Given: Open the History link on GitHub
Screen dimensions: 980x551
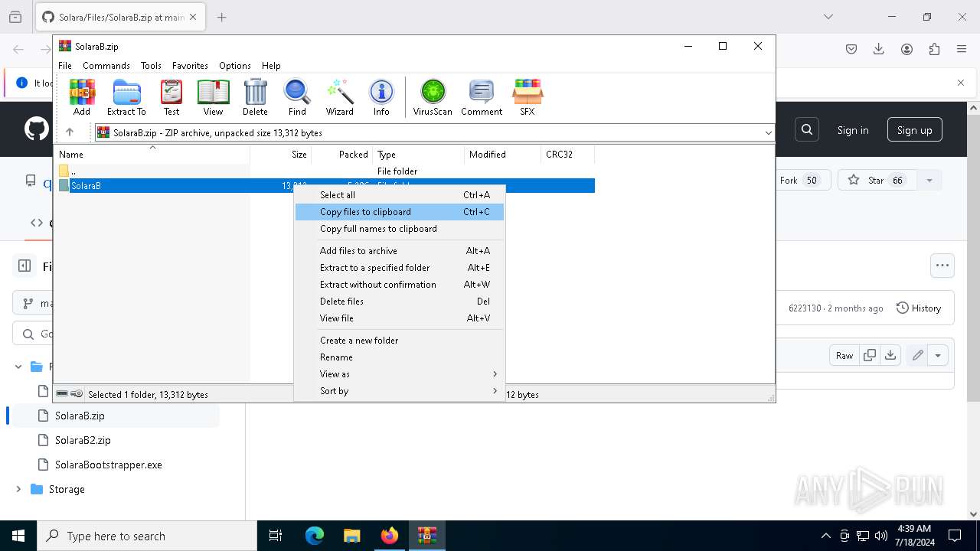Looking at the screenshot, I should point(918,308).
